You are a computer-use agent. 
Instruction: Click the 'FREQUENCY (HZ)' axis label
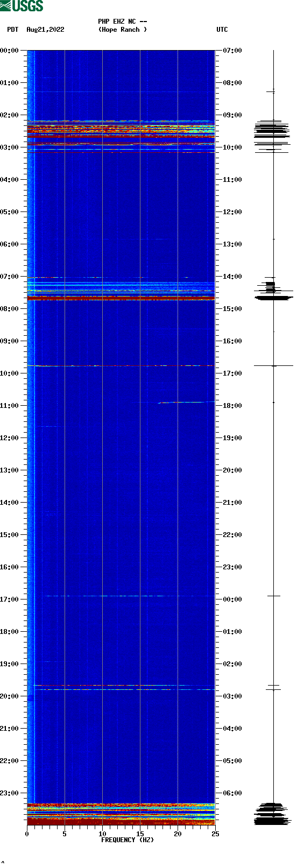click(x=128, y=839)
